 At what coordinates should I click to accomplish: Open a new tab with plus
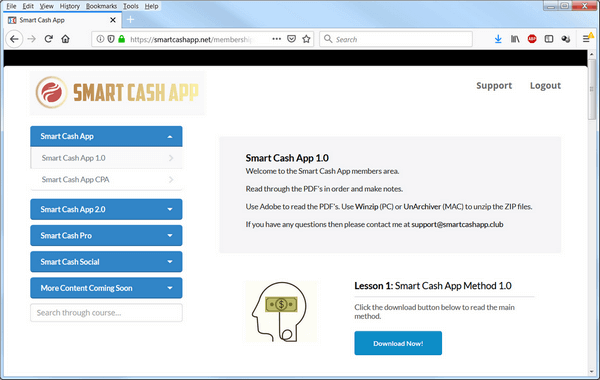tap(130, 20)
